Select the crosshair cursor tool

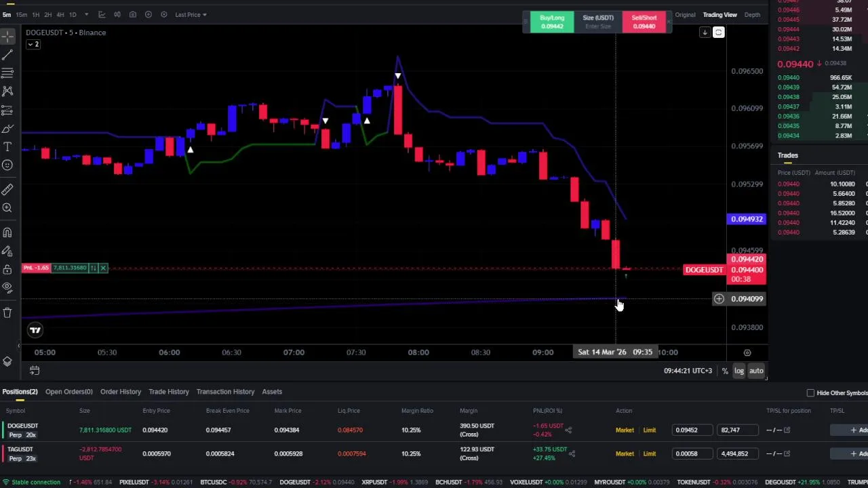7,37
